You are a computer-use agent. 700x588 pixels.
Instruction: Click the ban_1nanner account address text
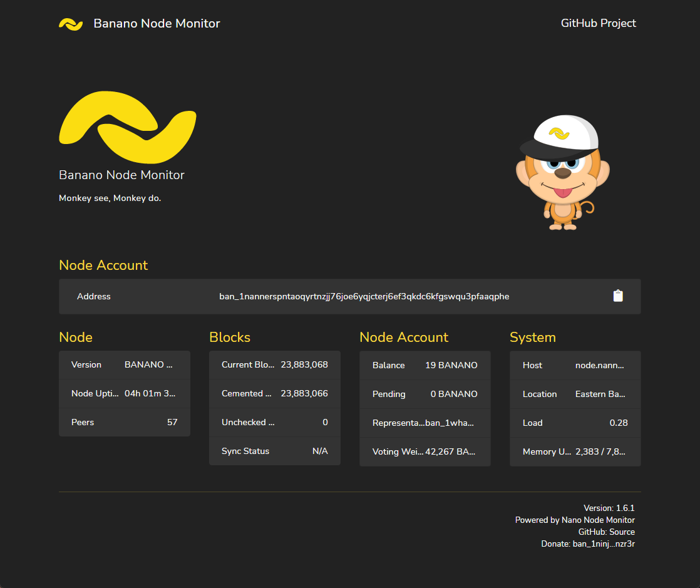tap(364, 296)
